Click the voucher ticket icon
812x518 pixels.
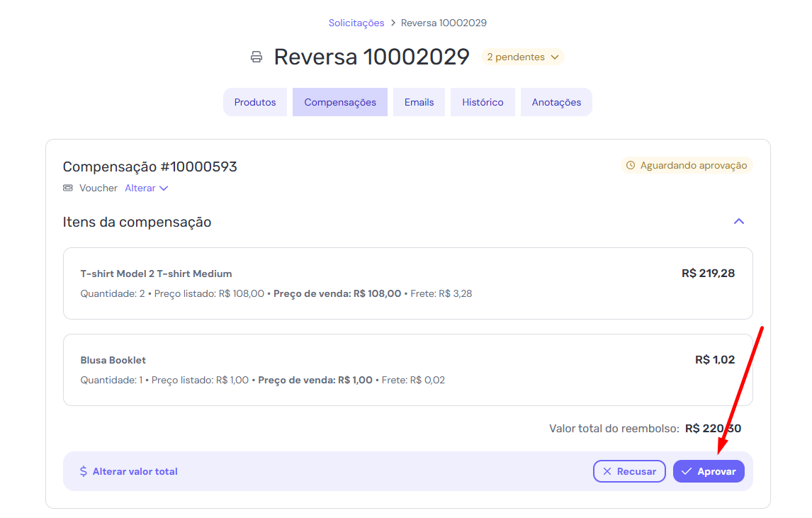68,188
